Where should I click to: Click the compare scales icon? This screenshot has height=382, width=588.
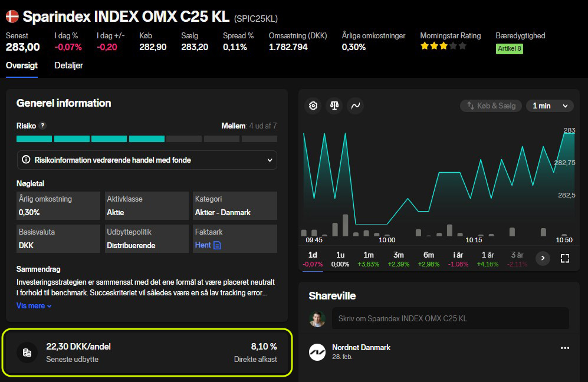point(334,106)
